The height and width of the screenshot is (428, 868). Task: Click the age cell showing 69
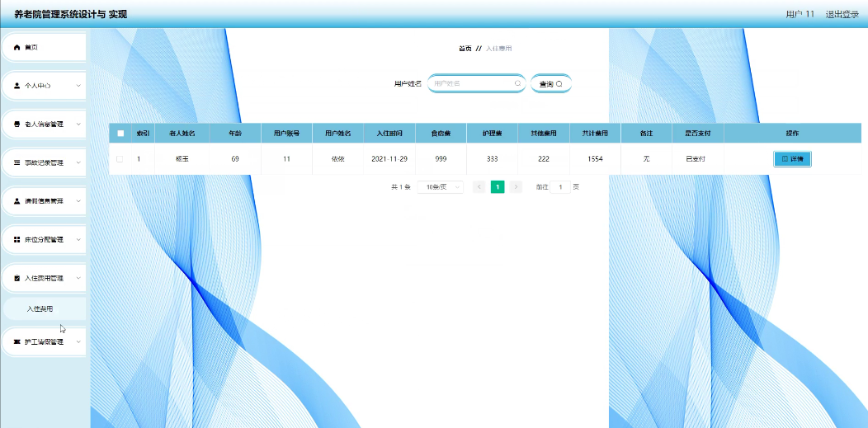[x=235, y=158]
